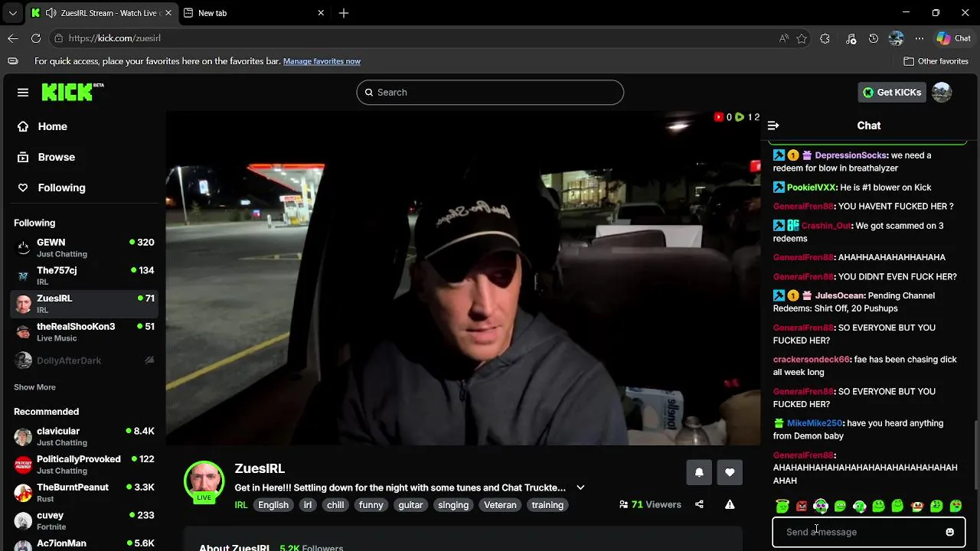
Task: Open recommended channel TheBurntPeanut
Action: click(x=84, y=493)
